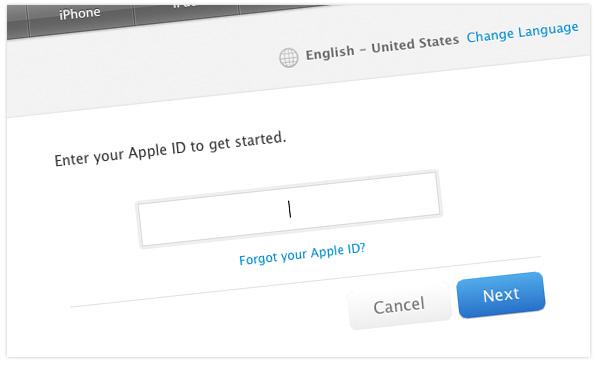The image size is (596, 372).
Task: Click the English – United States label
Action: point(382,48)
